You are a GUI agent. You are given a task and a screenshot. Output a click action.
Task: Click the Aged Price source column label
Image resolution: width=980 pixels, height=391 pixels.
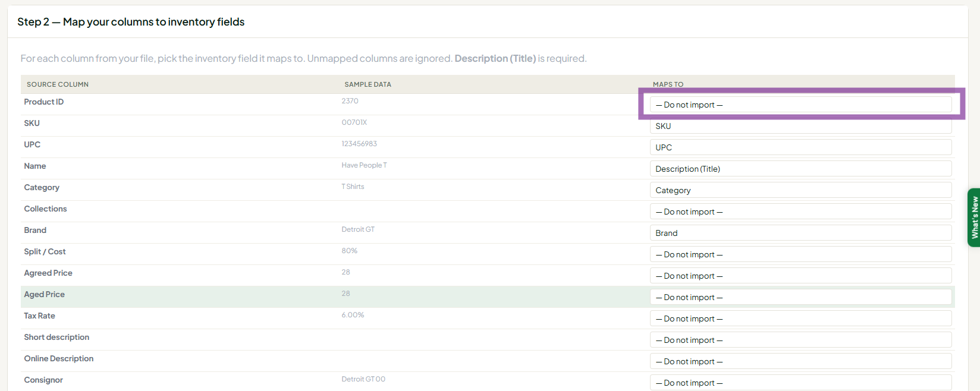[x=45, y=294]
